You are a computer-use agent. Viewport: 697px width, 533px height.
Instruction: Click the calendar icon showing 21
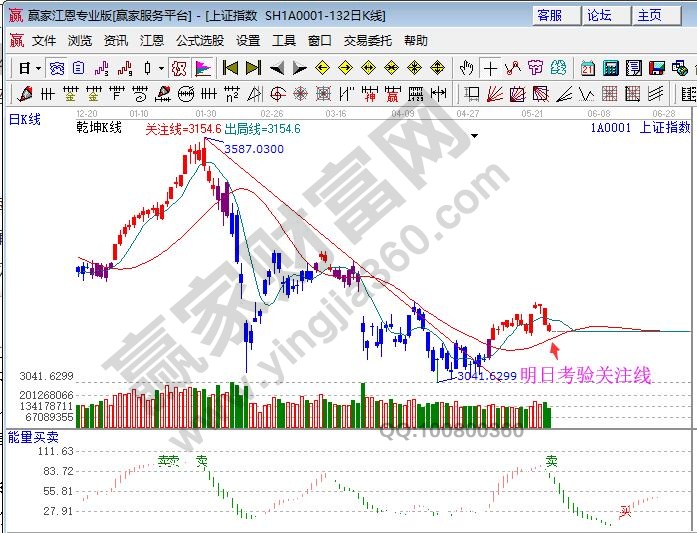(587, 68)
